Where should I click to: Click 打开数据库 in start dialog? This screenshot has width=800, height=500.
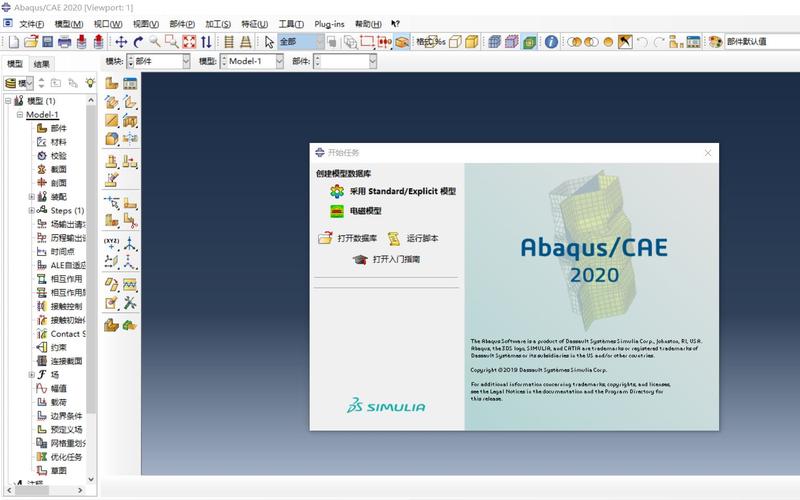click(x=356, y=239)
